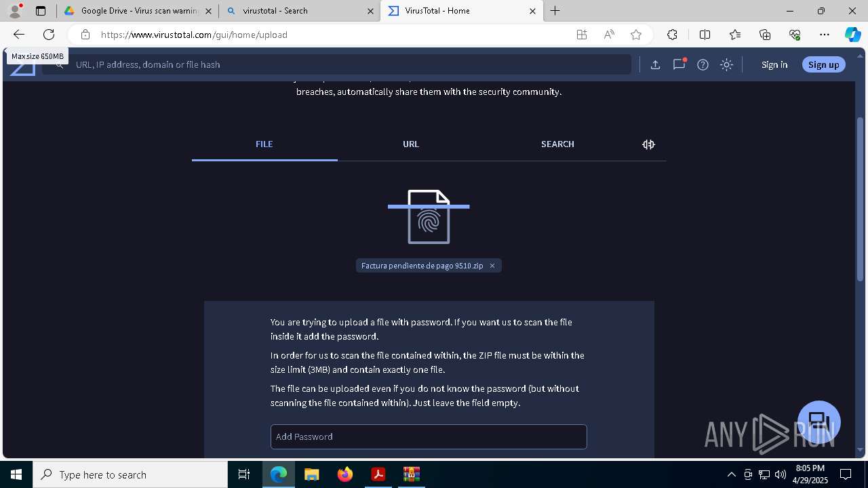The image size is (868, 488).
Task: Go back with the browser back arrow
Action: tap(19, 35)
